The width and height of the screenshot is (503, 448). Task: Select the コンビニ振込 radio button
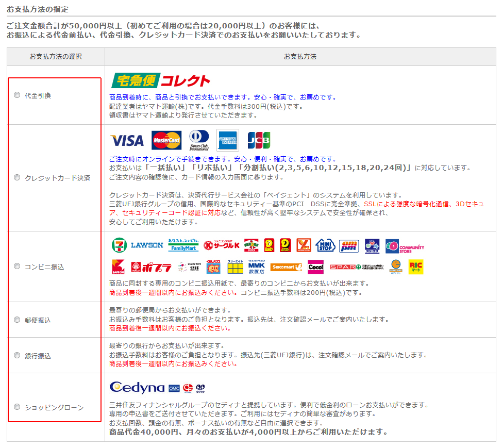click(17, 267)
